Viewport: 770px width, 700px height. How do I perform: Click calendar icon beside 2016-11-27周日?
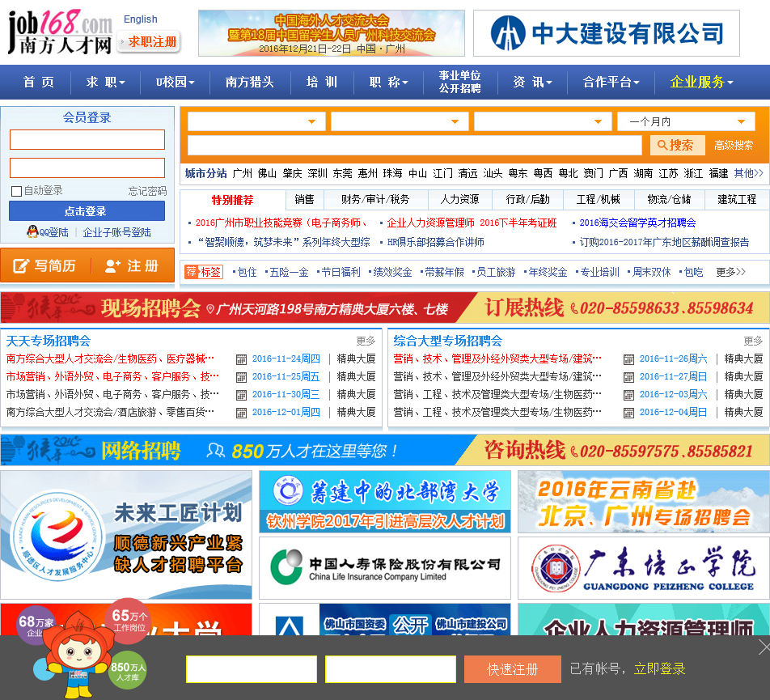[628, 377]
